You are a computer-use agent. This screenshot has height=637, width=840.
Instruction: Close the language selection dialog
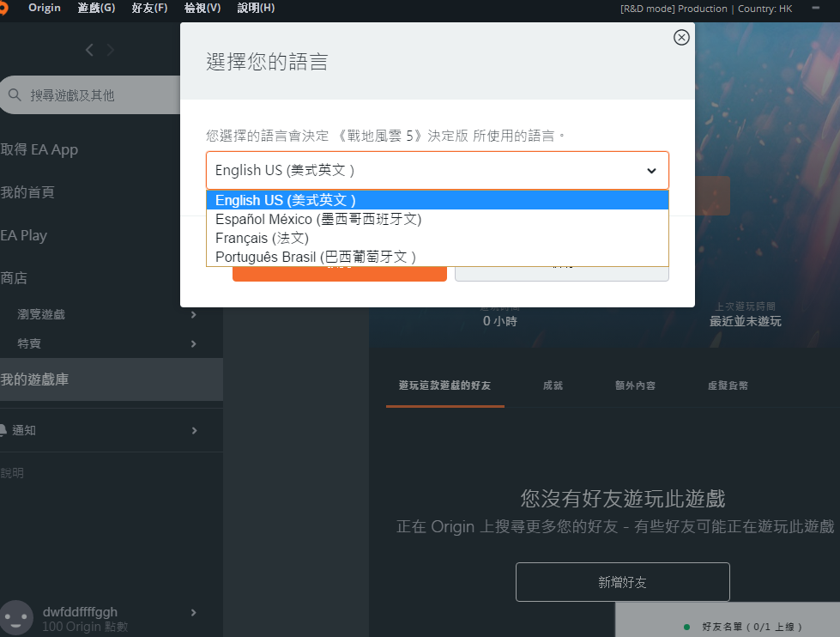click(681, 38)
